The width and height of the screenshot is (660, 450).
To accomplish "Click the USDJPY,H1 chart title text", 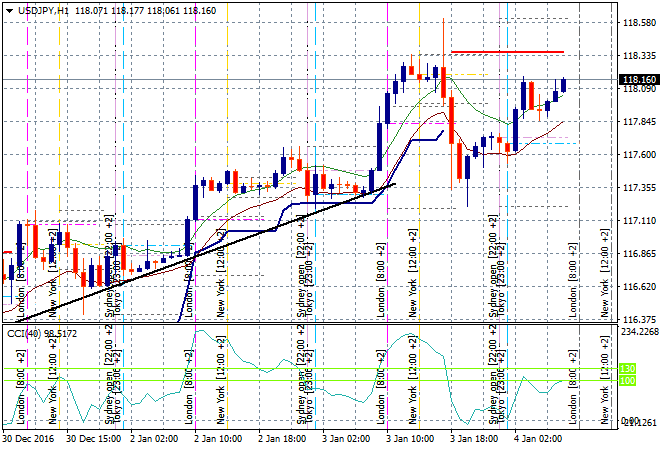I will pos(43,11).
